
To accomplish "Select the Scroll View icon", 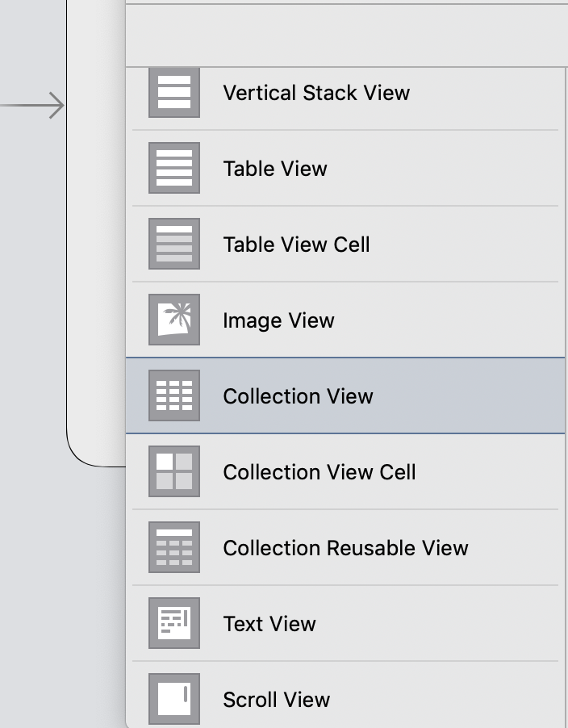I will 174,699.
